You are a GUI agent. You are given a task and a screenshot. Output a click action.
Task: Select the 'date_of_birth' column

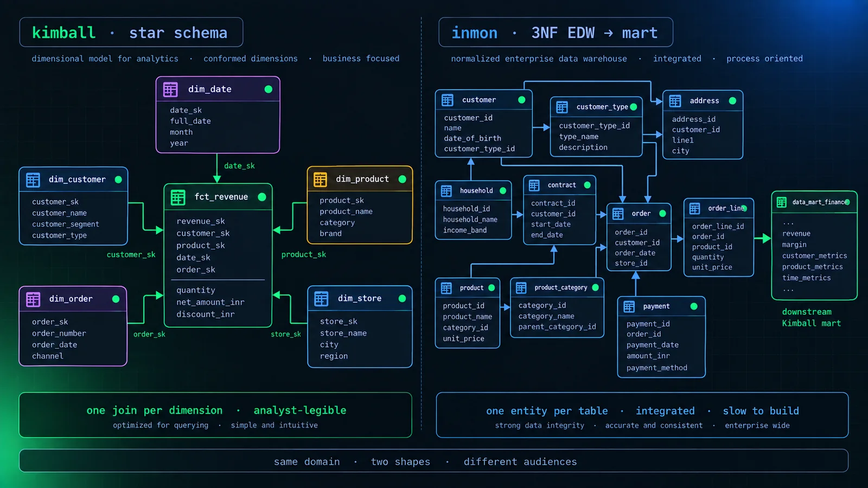click(x=473, y=138)
